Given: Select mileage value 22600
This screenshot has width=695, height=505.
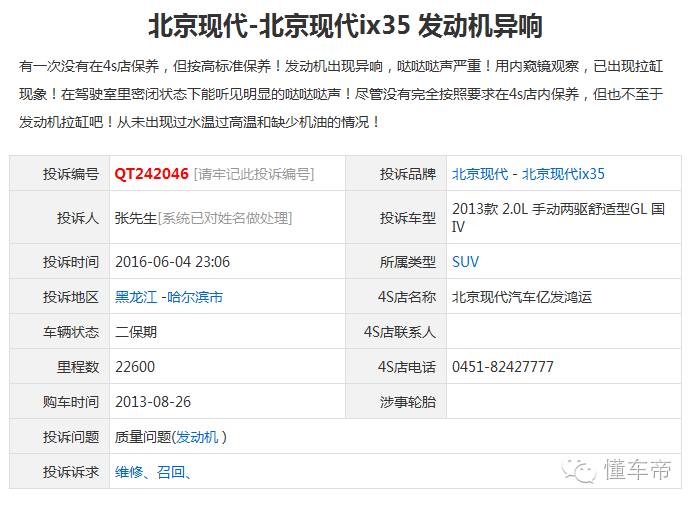Looking at the screenshot, I should [x=135, y=367].
